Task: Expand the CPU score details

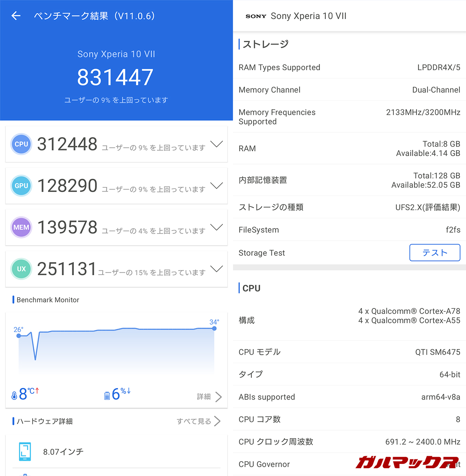Action: [216, 144]
